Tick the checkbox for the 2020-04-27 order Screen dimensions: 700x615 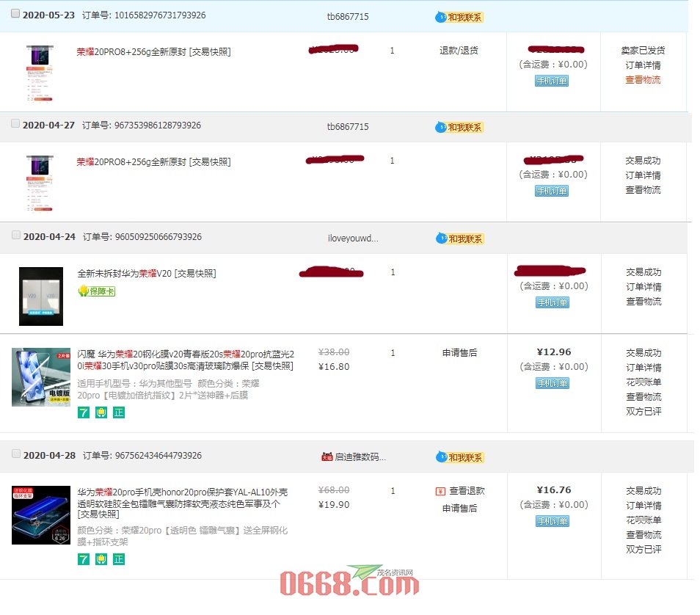(x=15, y=123)
